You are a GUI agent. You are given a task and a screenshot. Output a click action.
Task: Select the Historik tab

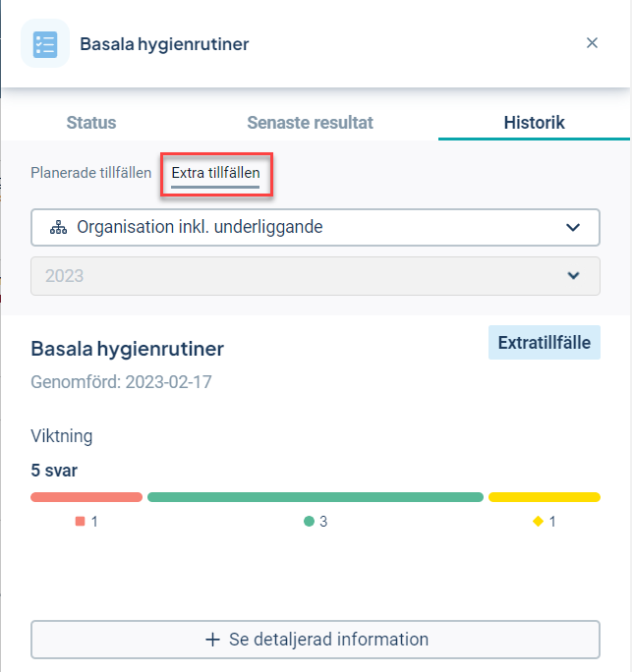tap(534, 123)
